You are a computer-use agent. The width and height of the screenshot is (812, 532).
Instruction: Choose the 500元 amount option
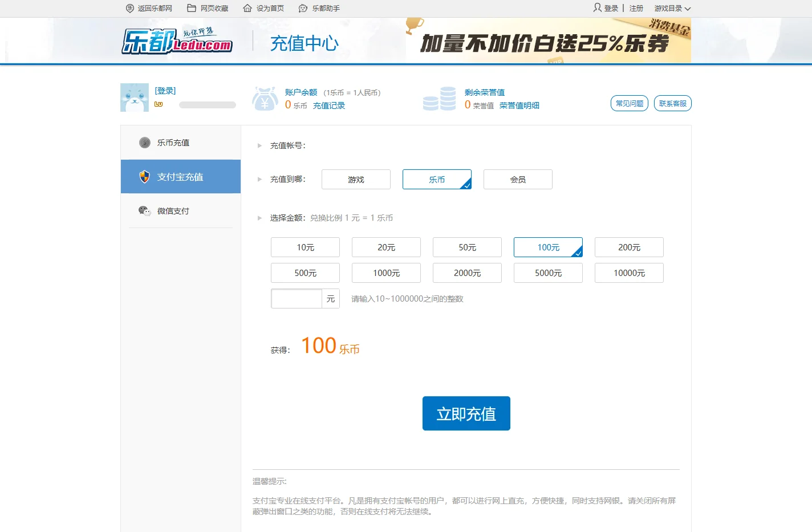pos(305,273)
